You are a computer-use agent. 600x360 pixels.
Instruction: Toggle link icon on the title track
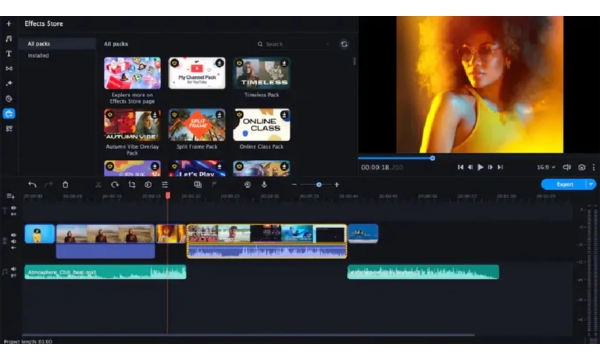[x=13, y=214]
